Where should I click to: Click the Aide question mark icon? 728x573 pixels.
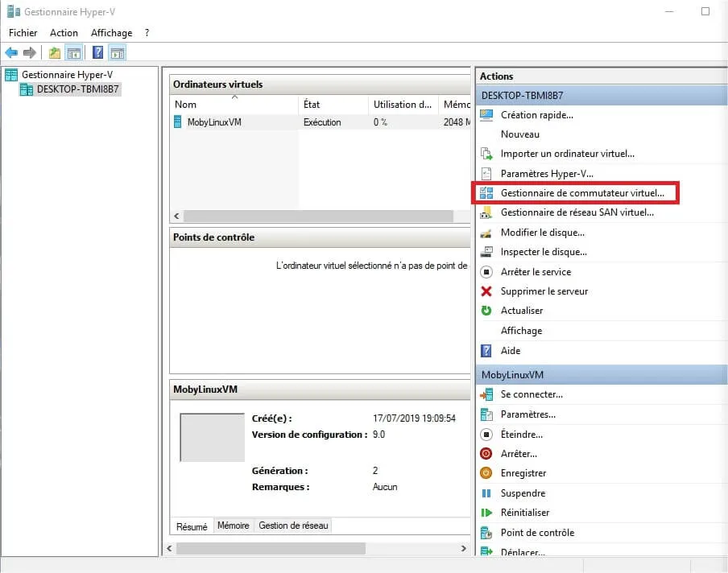[x=486, y=351]
